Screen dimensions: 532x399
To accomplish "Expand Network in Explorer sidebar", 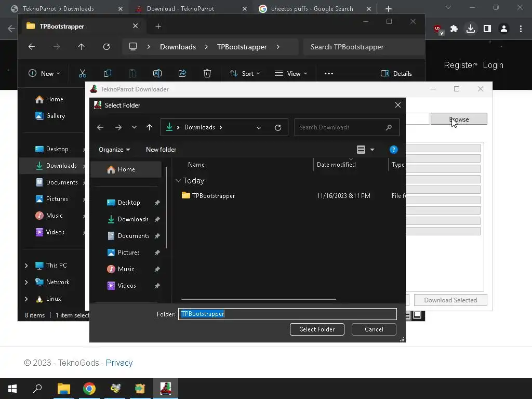I will click(26, 282).
